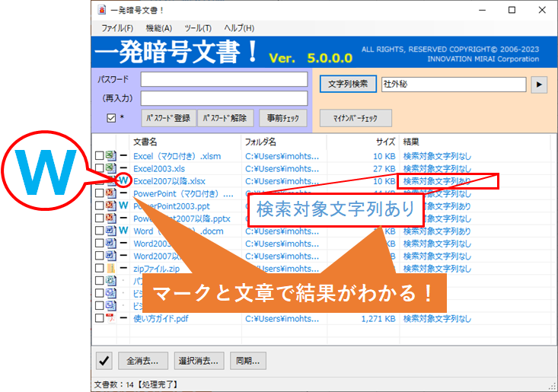Click the PDF icon of 使い方ガイド.pdf
The image size is (558, 392).
[x=110, y=318]
